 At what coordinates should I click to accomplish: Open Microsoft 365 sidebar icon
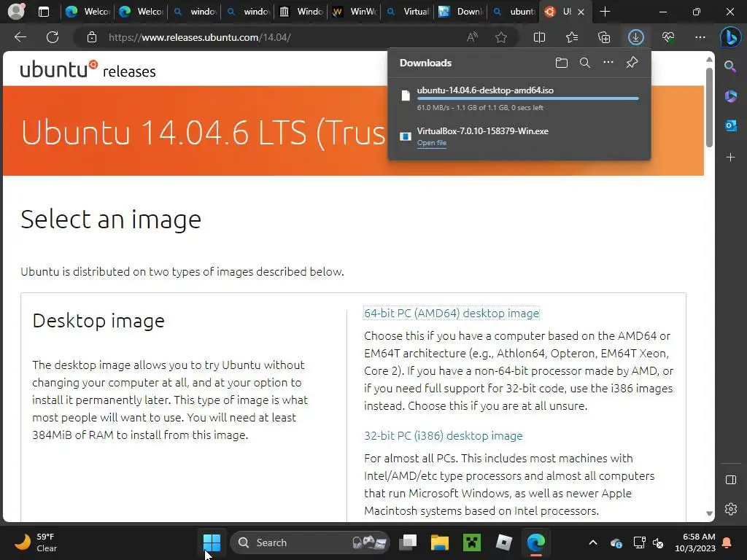(730, 96)
